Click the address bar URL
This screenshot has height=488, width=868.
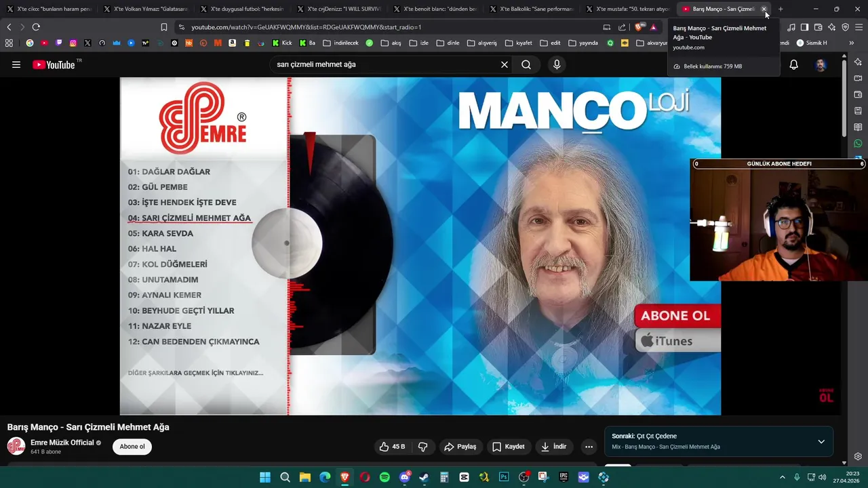pyautogui.click(x=307, y=27)
